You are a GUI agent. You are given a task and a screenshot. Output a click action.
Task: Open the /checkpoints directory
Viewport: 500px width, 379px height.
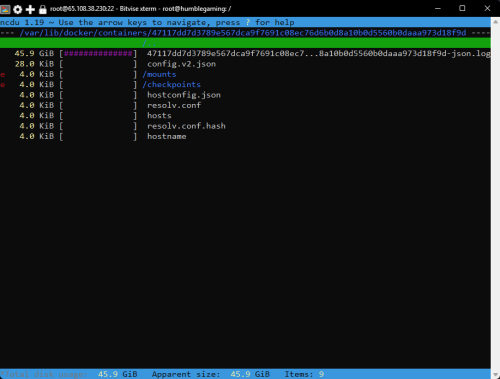click(172, 85)
